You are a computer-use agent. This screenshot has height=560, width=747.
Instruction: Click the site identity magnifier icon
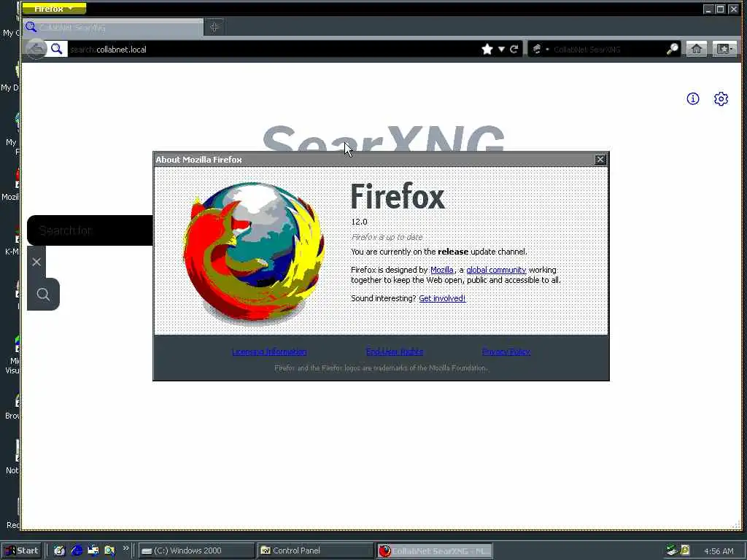[57, 49]
